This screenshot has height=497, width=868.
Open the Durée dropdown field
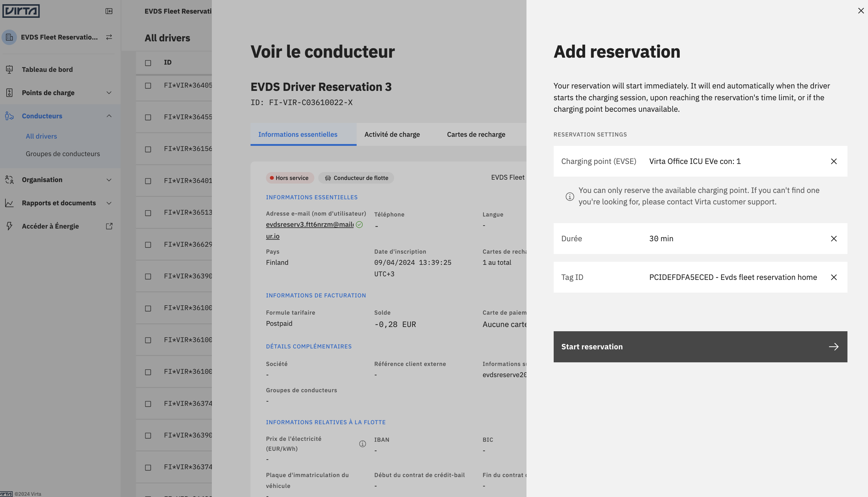point(700,239)
